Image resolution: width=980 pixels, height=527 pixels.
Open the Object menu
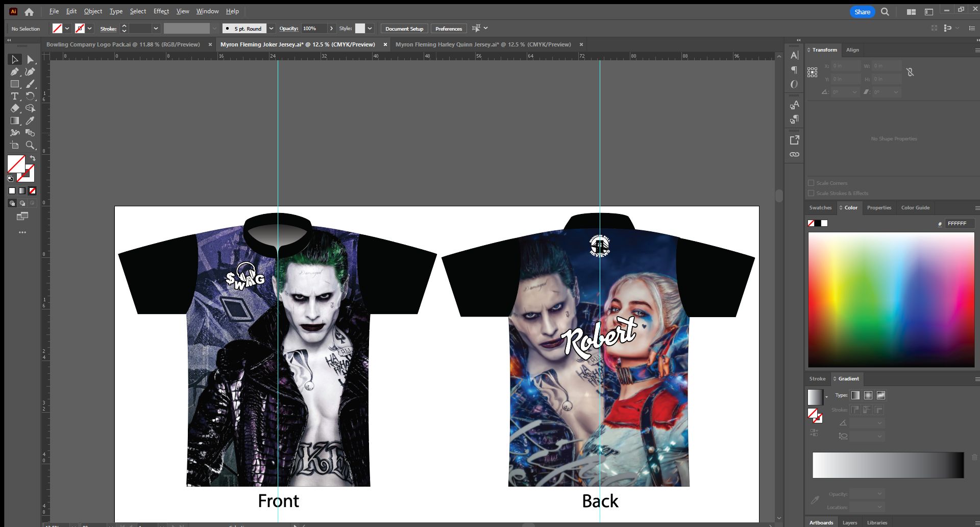[x=93, y=11]
